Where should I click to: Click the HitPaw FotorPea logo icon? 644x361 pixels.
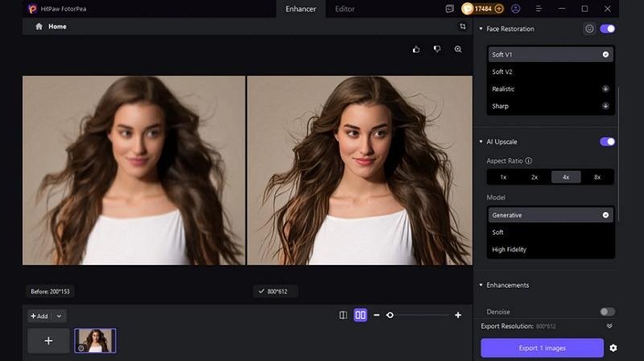32,9
